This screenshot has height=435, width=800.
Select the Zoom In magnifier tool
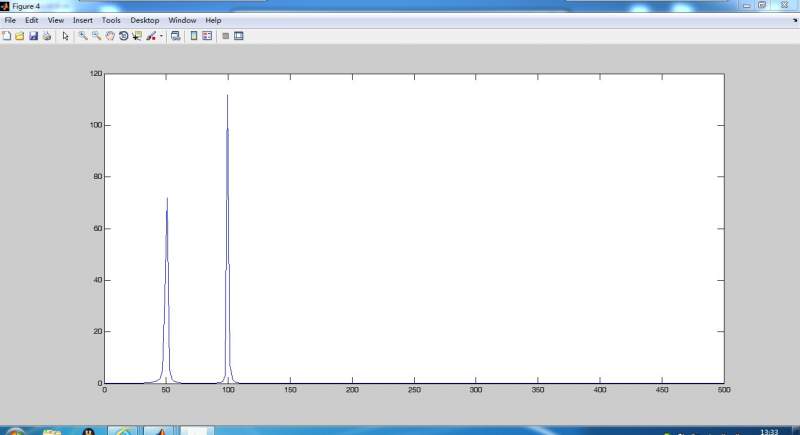pos(83,36)
